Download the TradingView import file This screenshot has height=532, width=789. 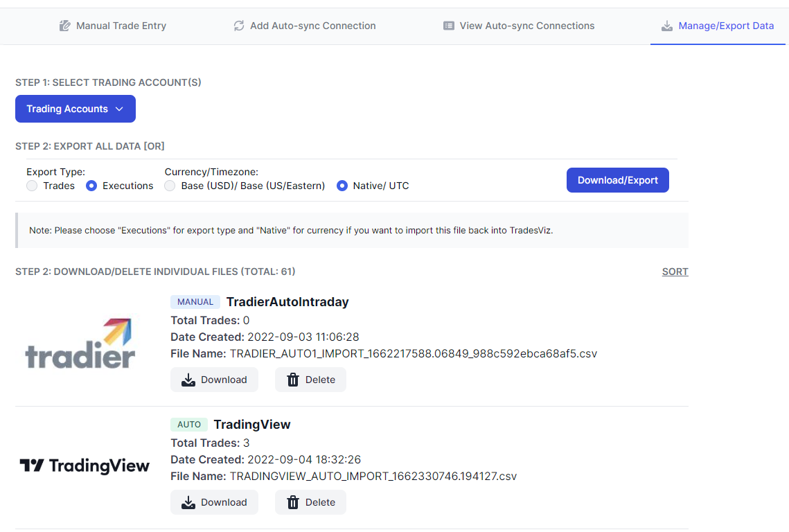coord(214,502)
